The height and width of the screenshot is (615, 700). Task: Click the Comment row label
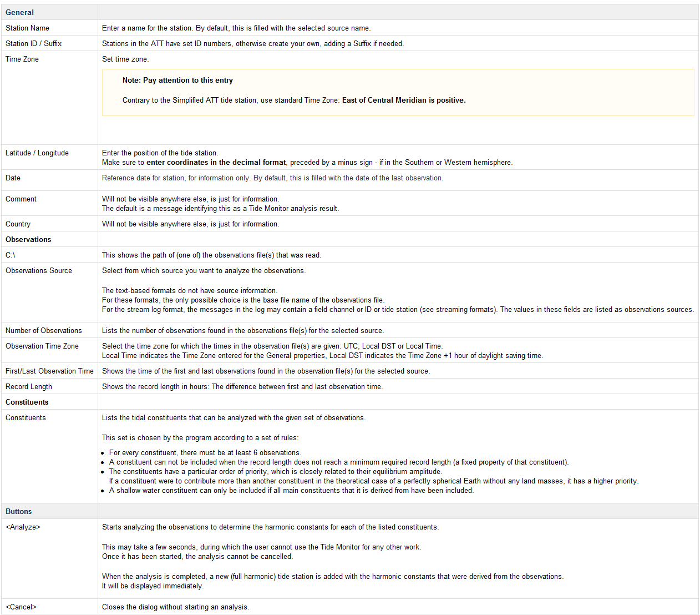[21, 199]
